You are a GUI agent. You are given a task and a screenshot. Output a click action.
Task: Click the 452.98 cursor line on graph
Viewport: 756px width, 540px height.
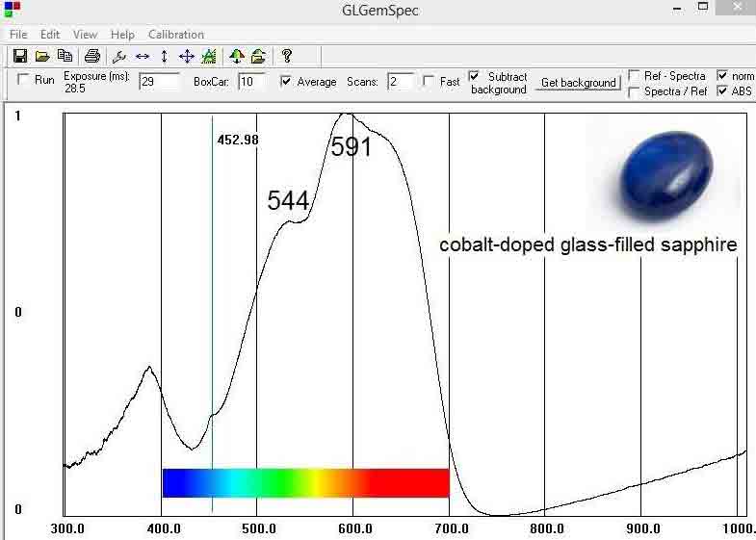click(212, 289)
